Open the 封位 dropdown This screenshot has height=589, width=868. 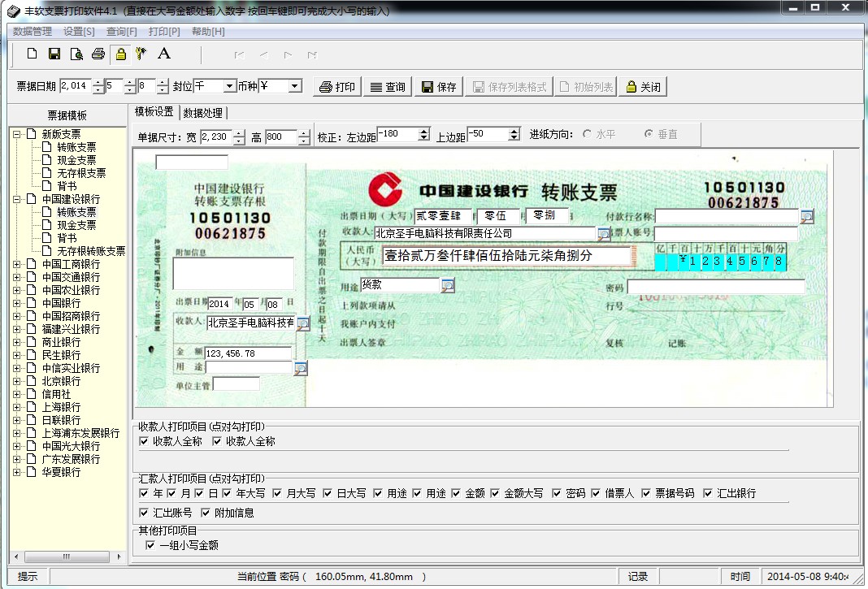pyautogui.click(x=230, y=86)
